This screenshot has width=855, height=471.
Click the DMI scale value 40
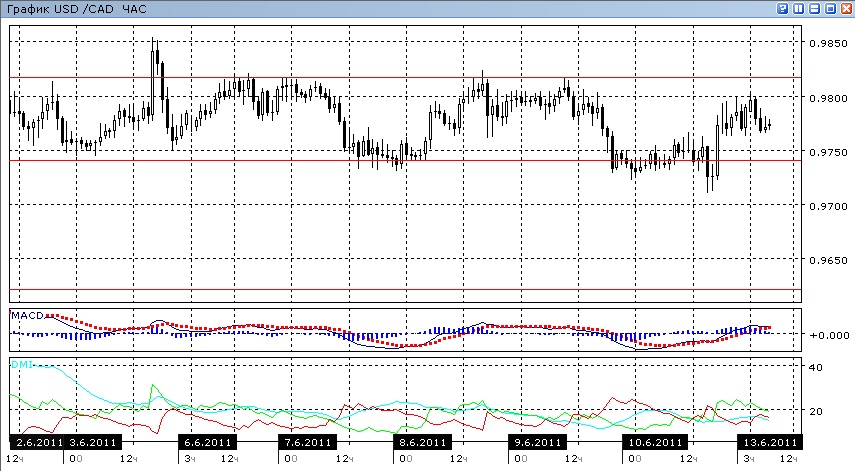pyautogui.click(x=816, y=367)
